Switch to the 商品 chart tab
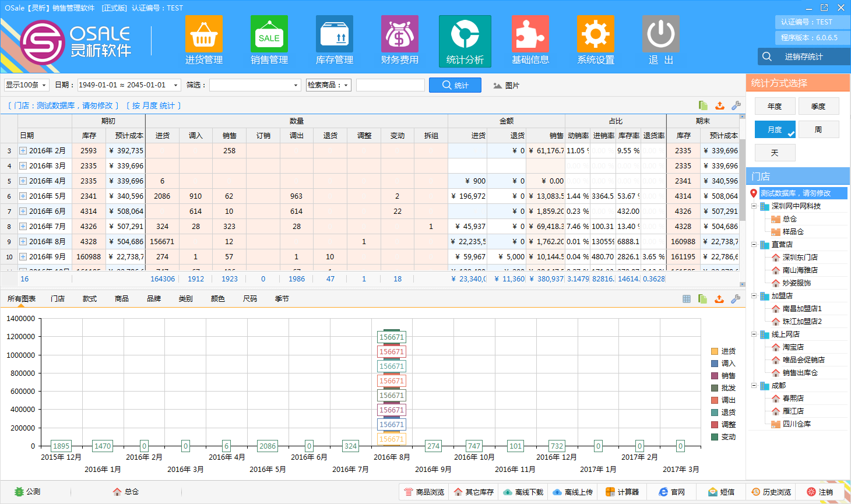The image size is (851, 504). (122, 299)
